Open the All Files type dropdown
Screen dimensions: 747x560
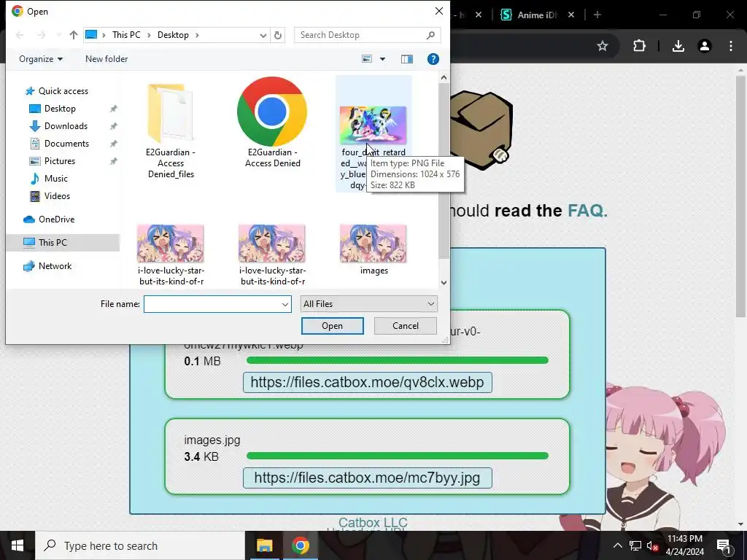tap(368, 304)
